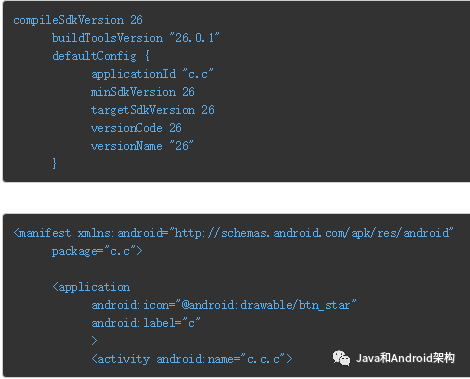470x379 pixels.
Task: Click the schemas.android.com URL in manifest
Action: tap(314, 233)
